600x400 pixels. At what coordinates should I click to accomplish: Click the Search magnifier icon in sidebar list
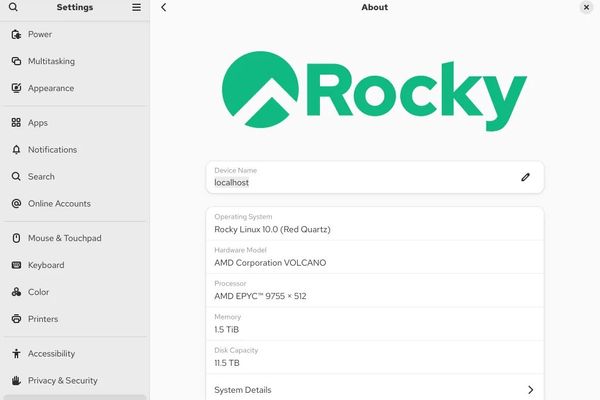click(x=16, y=176)
